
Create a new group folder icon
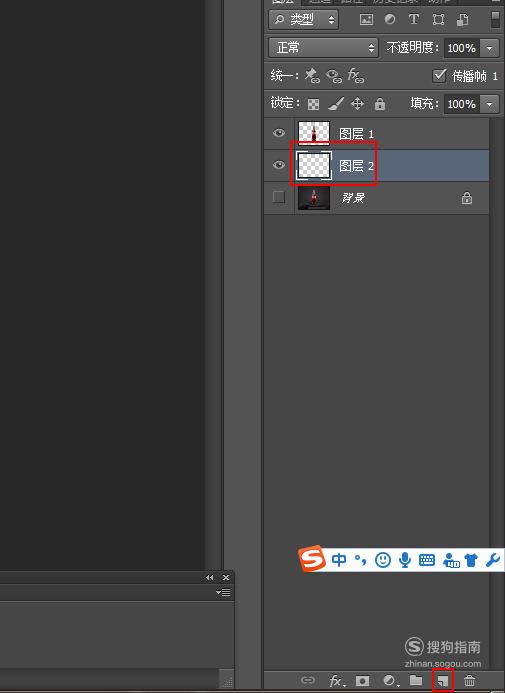point(416,680)
